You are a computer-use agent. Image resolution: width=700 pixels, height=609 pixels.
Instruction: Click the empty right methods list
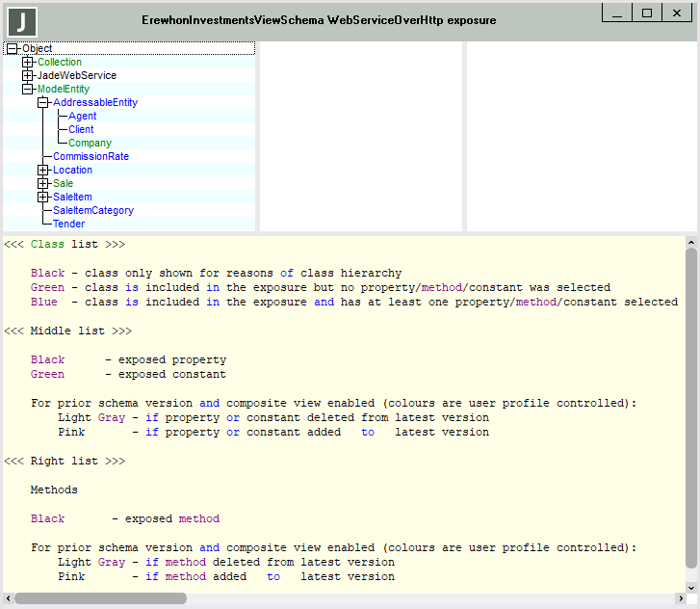(580, 135)
